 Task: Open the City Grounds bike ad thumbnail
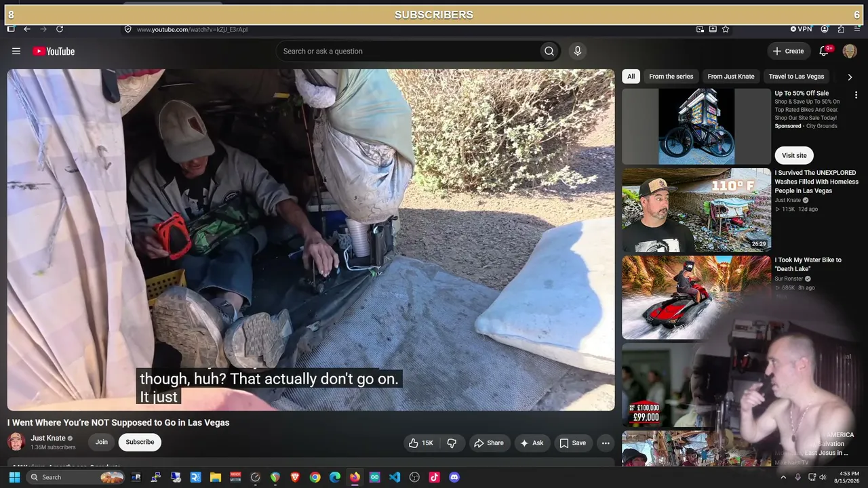tap(696, 127)
